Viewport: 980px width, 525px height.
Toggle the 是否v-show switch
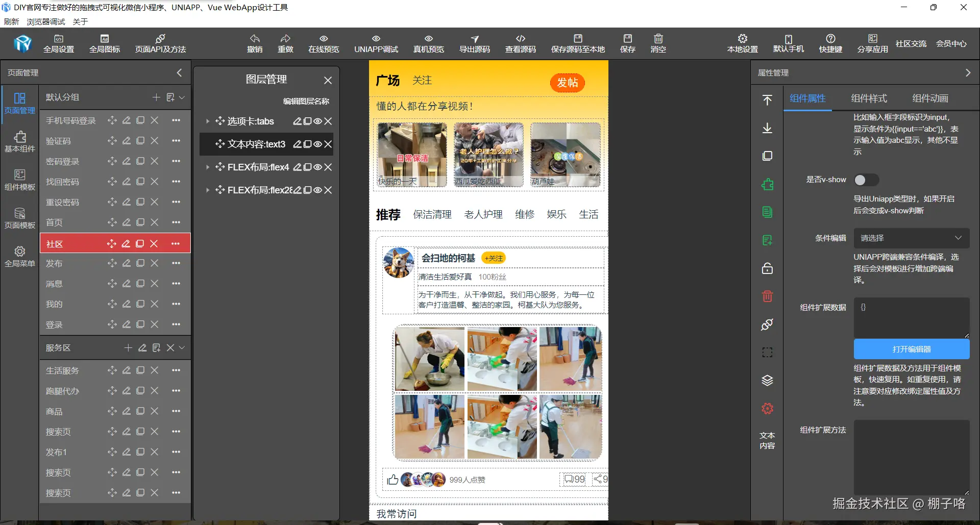click(x=866, y=180)
